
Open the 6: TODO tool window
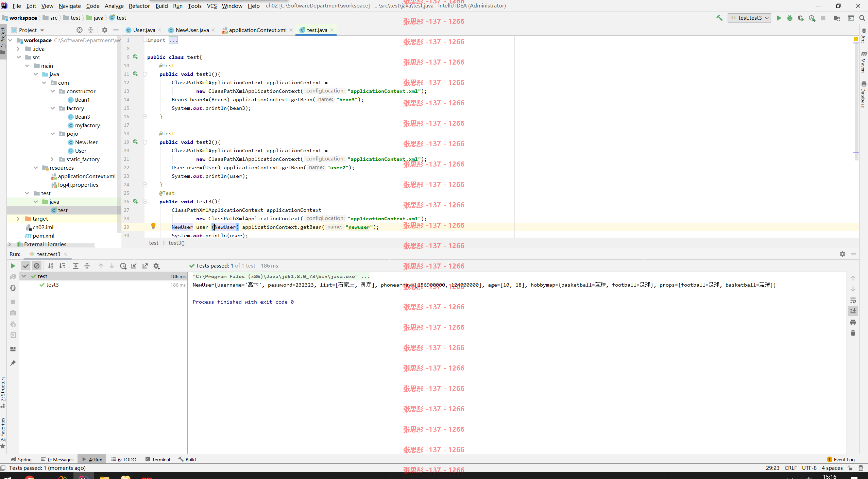click(x=124, y=459)
